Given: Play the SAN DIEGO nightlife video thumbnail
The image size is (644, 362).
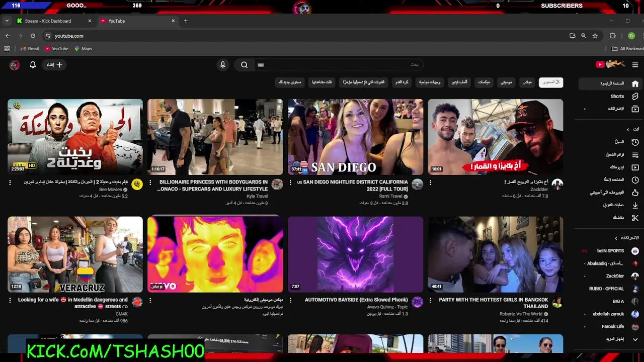Looking at the screenshot, I should 355,137.
